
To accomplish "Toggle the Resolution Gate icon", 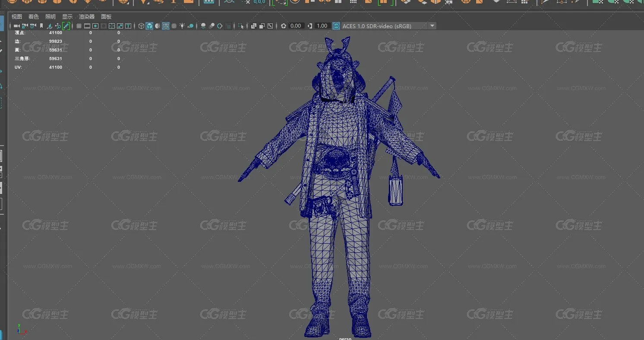I will click(x=95, y=26).
